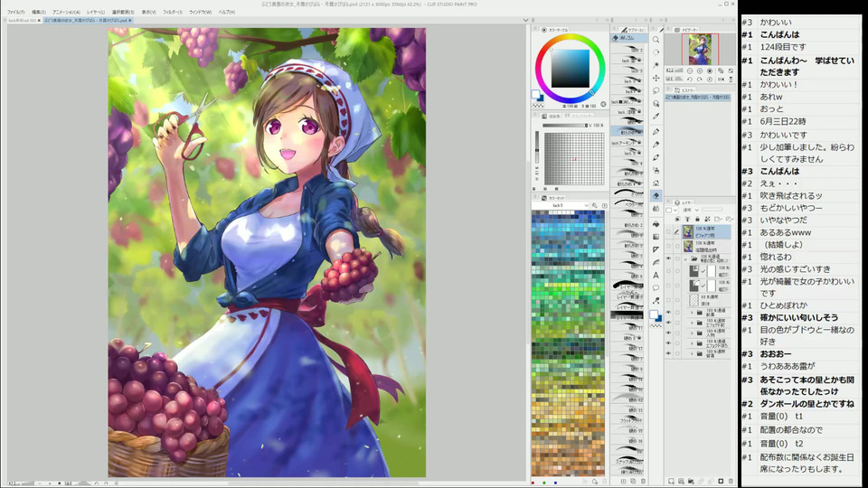Expand the second collapsed layer folder

point(692,323)
